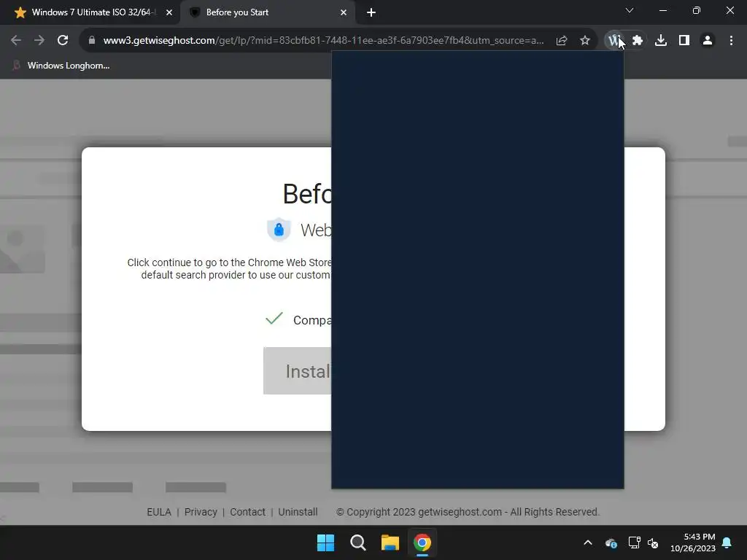
Task: Open the EULA link
Action: pyautogui.click(x=158, y=512)
